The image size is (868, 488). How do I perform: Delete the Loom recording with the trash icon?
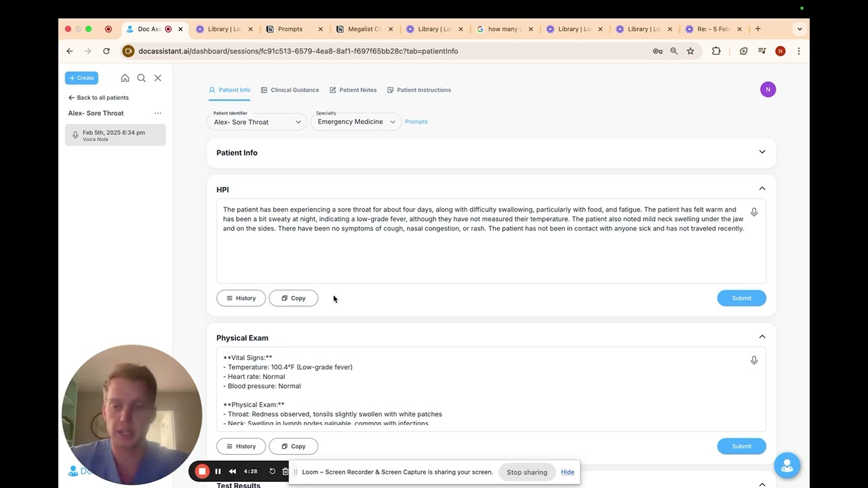tap(285, 472)
